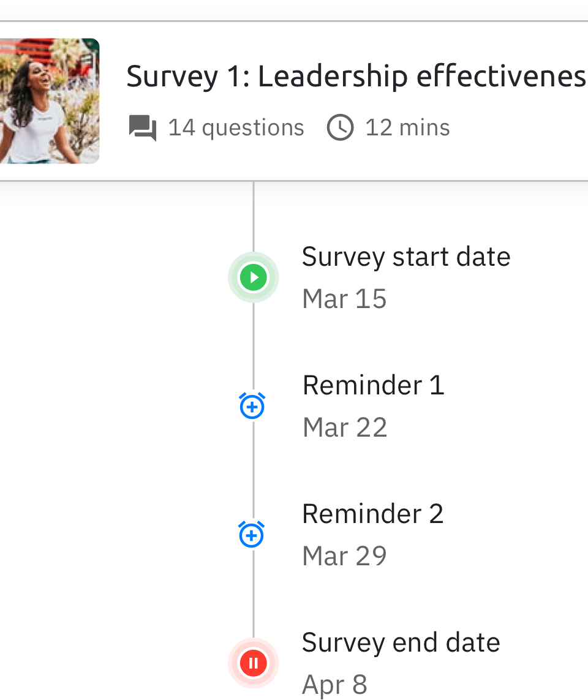Open Survey 1: Leadership effectiveness title
This screenshot has height=700, width=588.
[356, 77]
